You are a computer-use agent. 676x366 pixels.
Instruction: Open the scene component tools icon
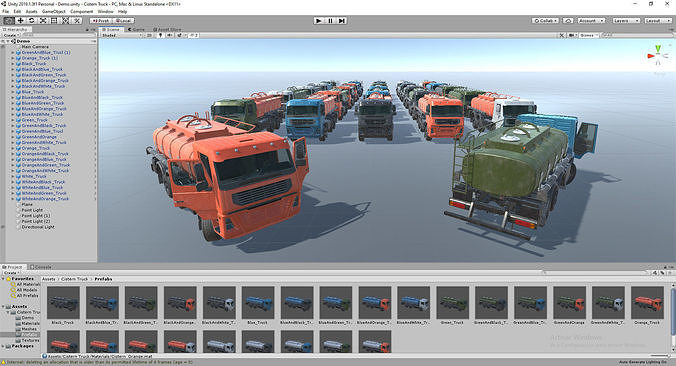[561, 35]
